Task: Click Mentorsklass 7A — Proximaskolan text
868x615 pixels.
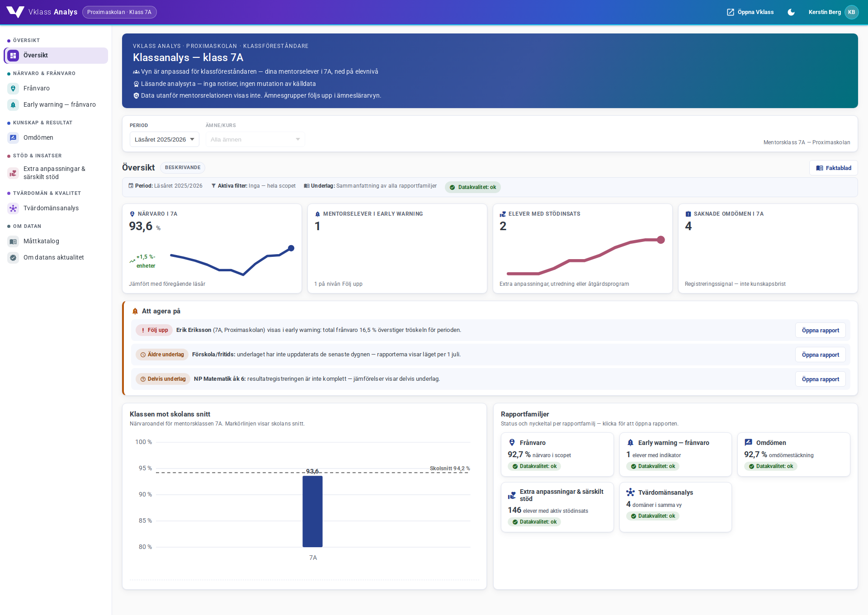Action: (807, 142)
